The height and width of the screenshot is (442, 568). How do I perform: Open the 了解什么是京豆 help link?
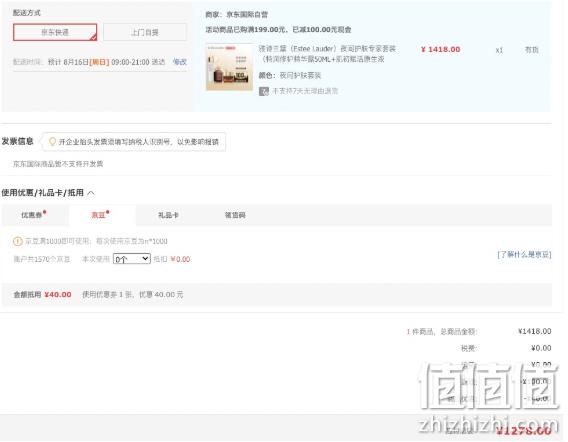click(x=524, y=255)
